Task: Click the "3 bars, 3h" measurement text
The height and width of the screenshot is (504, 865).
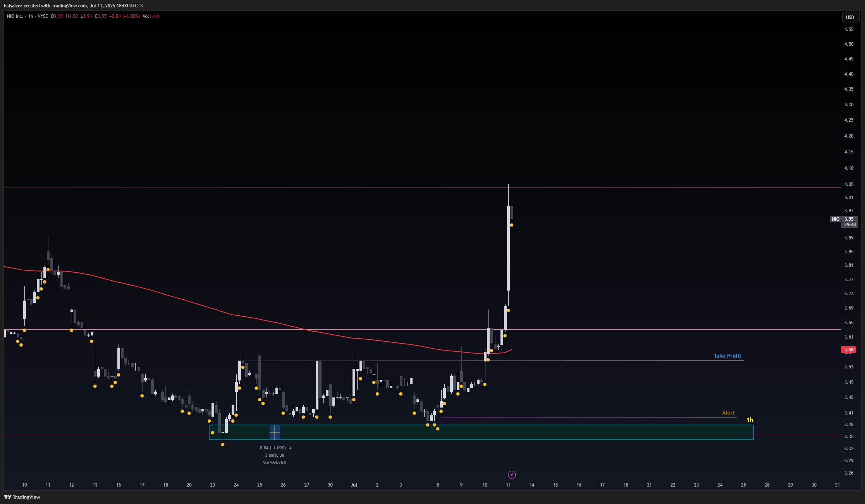Action: coord(275,455)
